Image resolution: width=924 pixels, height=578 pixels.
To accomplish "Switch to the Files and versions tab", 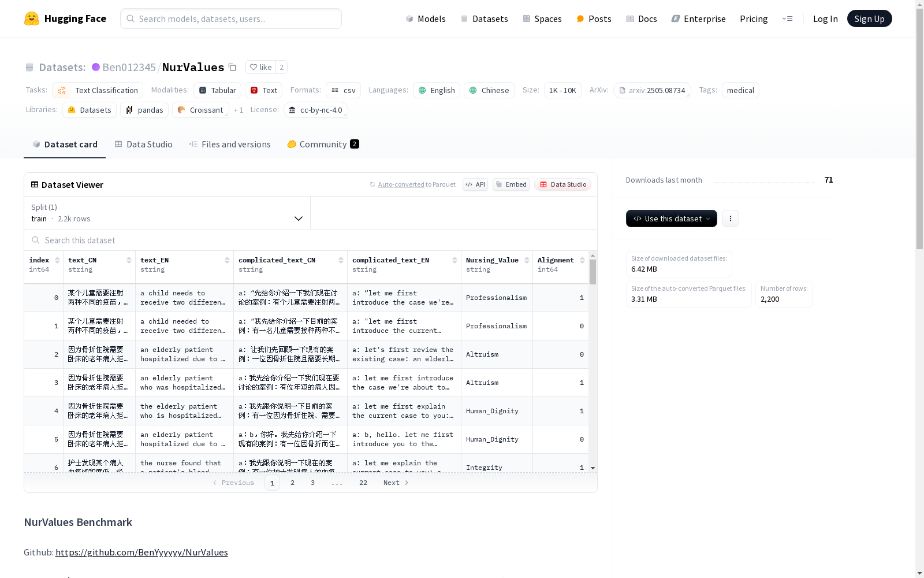I will pyautogui.click(x=230, y=144).
